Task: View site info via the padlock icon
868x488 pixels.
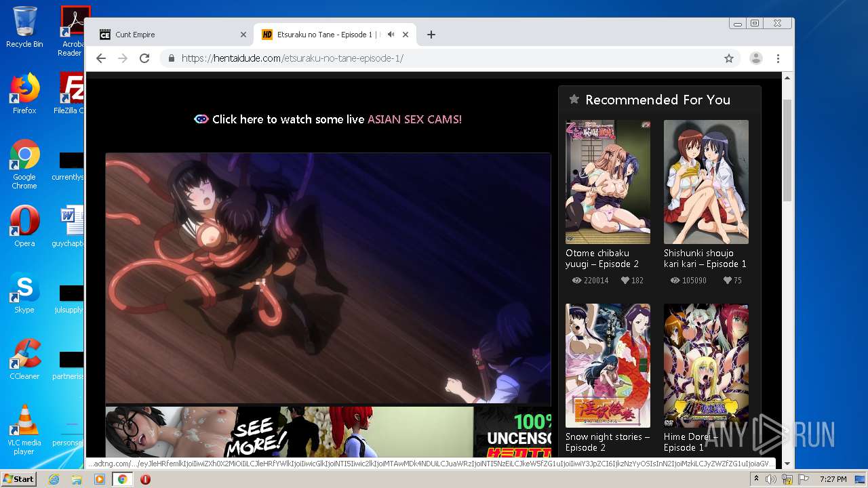Action: coord(172,58)
